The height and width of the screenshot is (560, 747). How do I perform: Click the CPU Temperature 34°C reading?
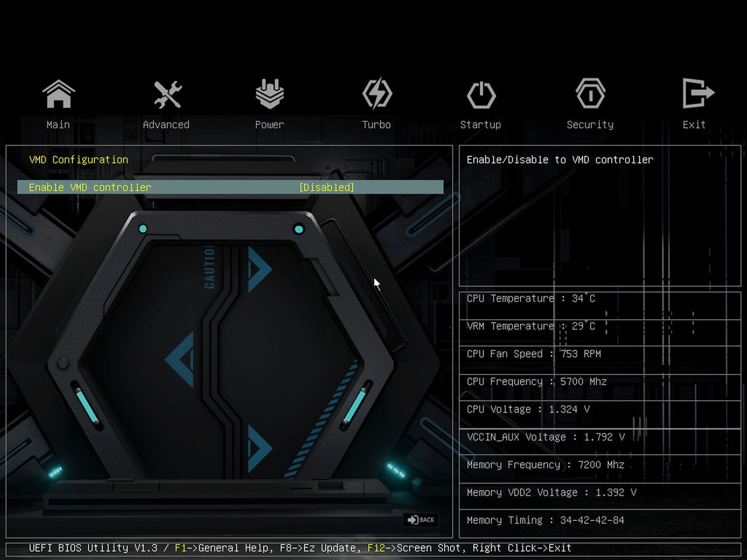point(531,299)
